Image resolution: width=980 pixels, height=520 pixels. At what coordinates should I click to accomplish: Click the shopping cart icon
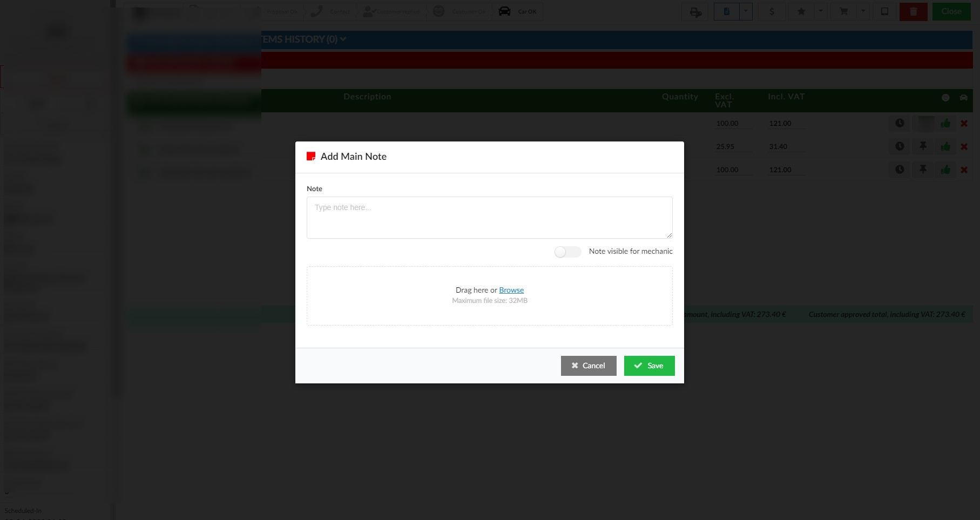[x=843, y=11]
